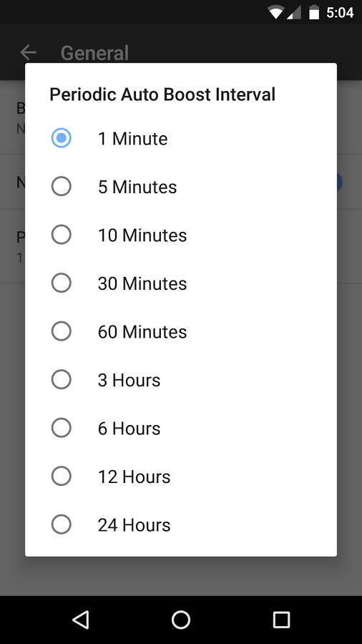Select the 1 Minute radio button
This screenshot has height=644, width=362.
pyautogui.click(x=61, y=138)
